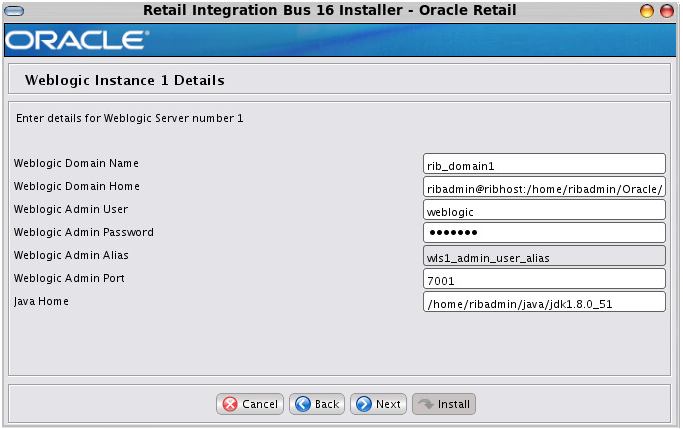Click the 'Weblogic Domain Name' label
683x430 pixels.
pyautogui.click(x=76, y=163)
